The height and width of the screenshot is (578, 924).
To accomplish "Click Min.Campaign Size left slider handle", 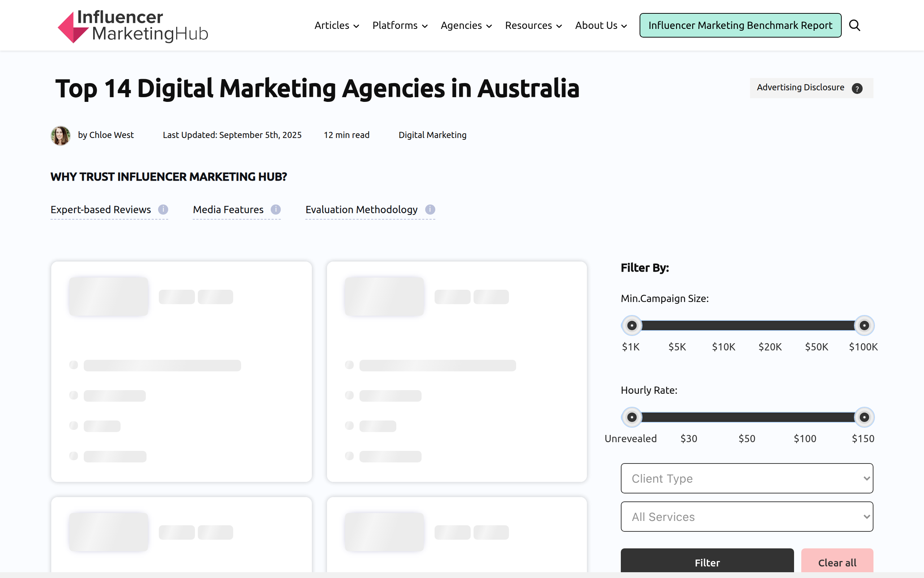I will 632,325.
